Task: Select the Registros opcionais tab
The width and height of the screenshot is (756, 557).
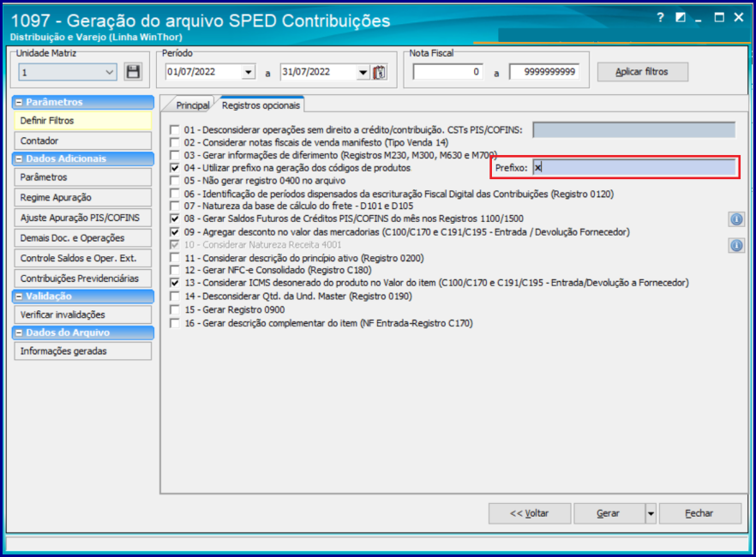Action: click(261, 105)
